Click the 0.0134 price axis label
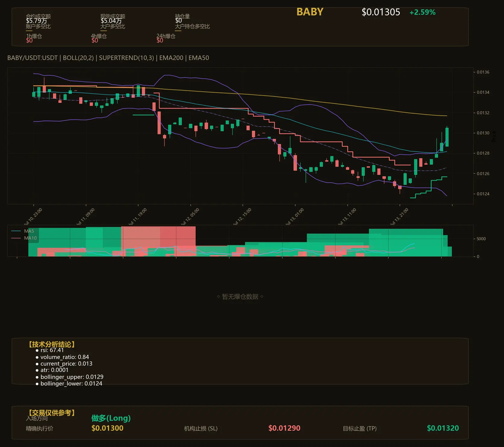This screenshot has width=504, height=447. click(483, 92)
